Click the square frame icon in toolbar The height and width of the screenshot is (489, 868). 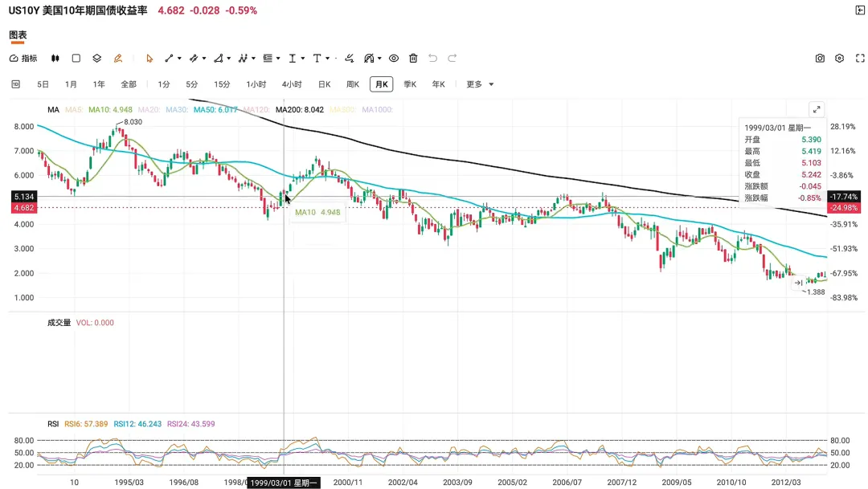[x=76, y=58]
